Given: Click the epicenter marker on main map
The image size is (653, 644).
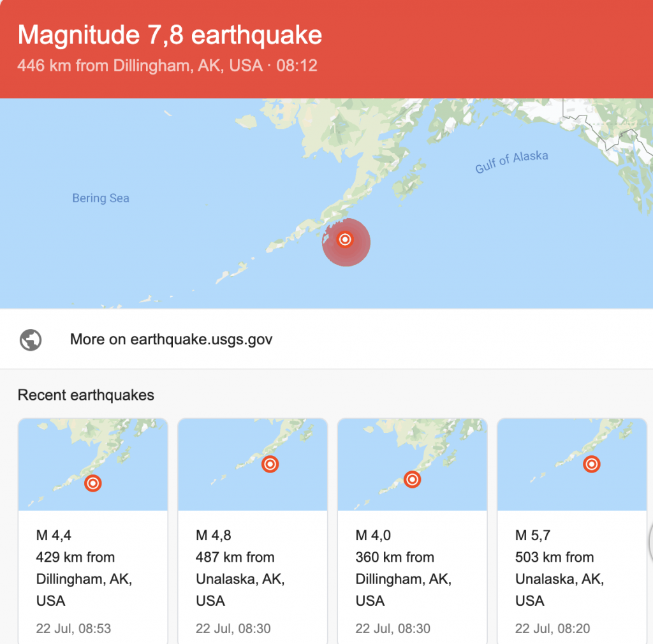Looking at the screenshot, I should click(345, 240).
